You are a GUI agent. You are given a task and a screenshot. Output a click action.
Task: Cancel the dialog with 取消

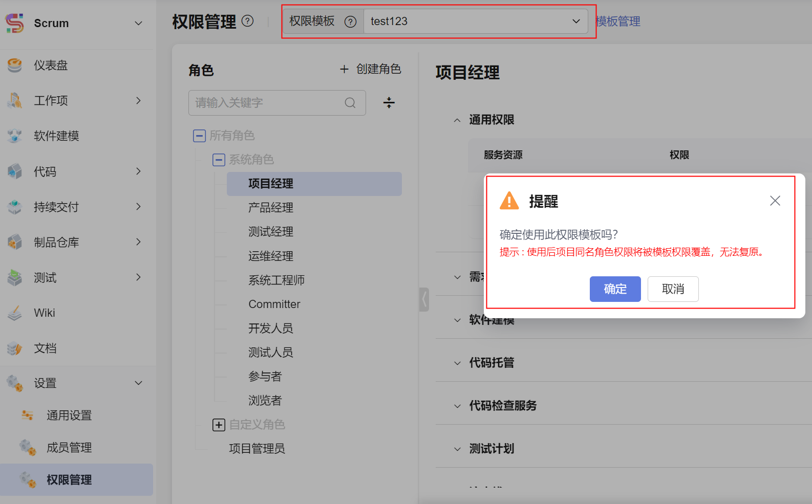tap(673, 289)
